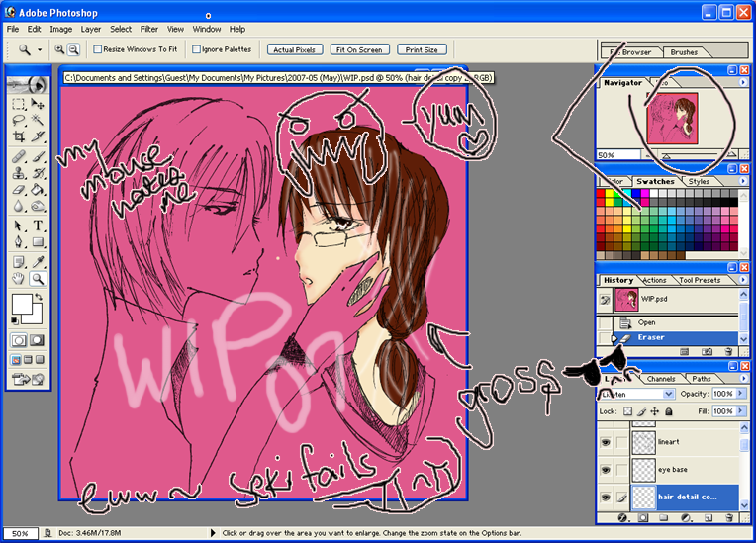The height and width of the screenshot is (543, 756).
Task: Choose the Magic Wand tool
Action: click(38, 120)
